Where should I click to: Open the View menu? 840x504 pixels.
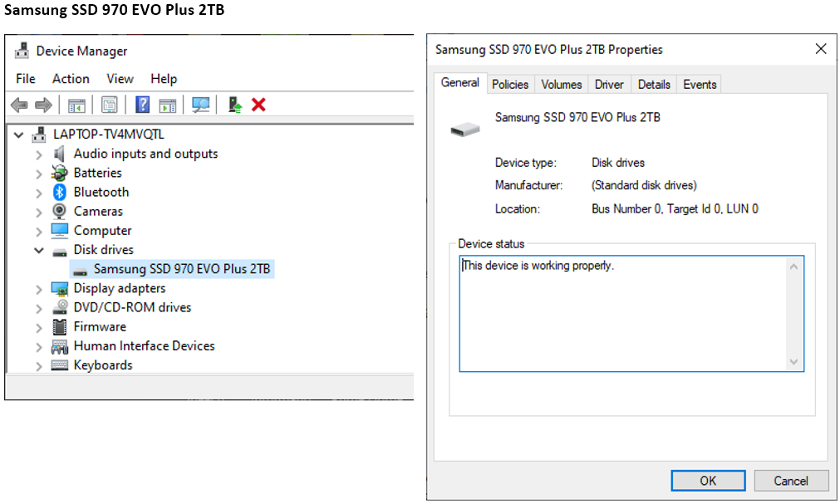120,79
